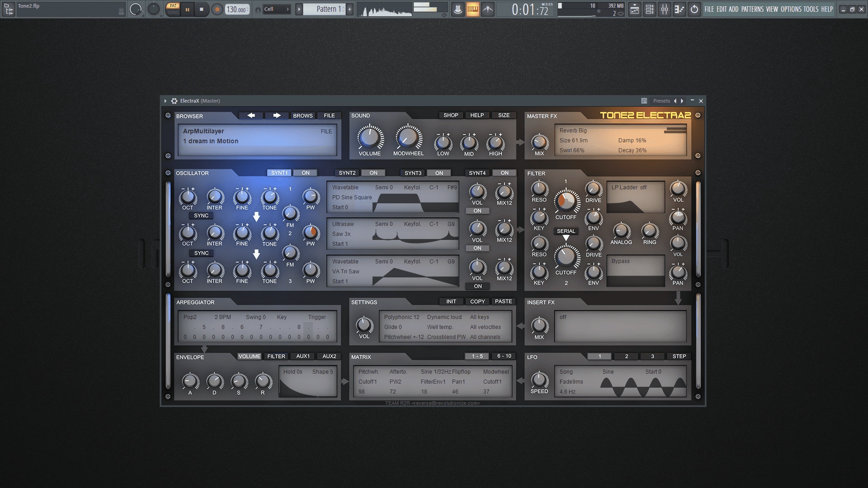
Task: Click the filter routing triangle under SERIAL
Action: (566, 238)
